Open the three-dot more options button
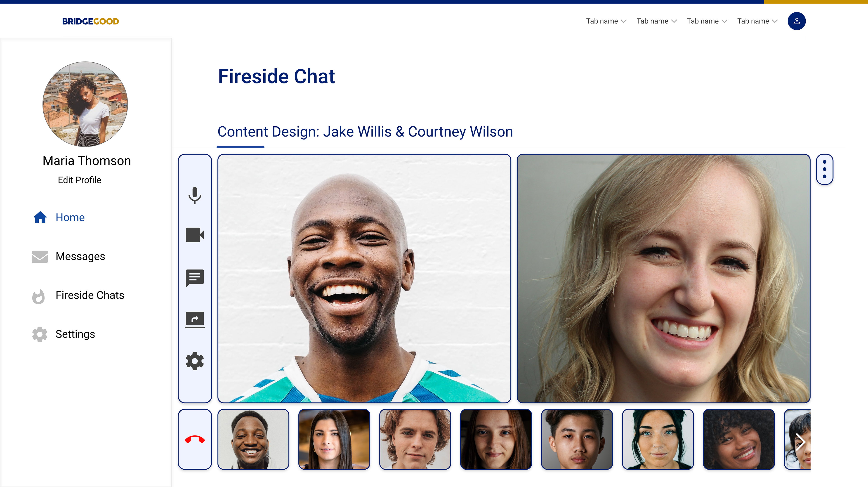 pos(824,169)
